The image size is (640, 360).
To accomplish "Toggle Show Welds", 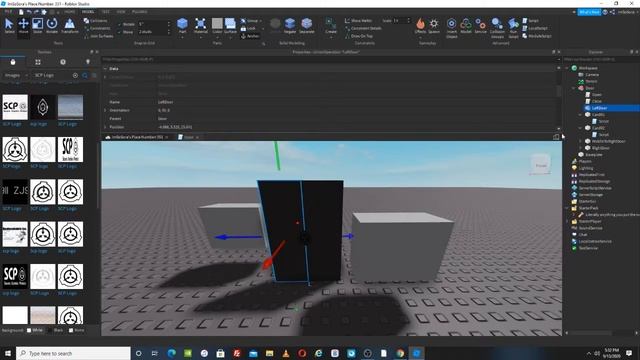I will click(358, 20).
